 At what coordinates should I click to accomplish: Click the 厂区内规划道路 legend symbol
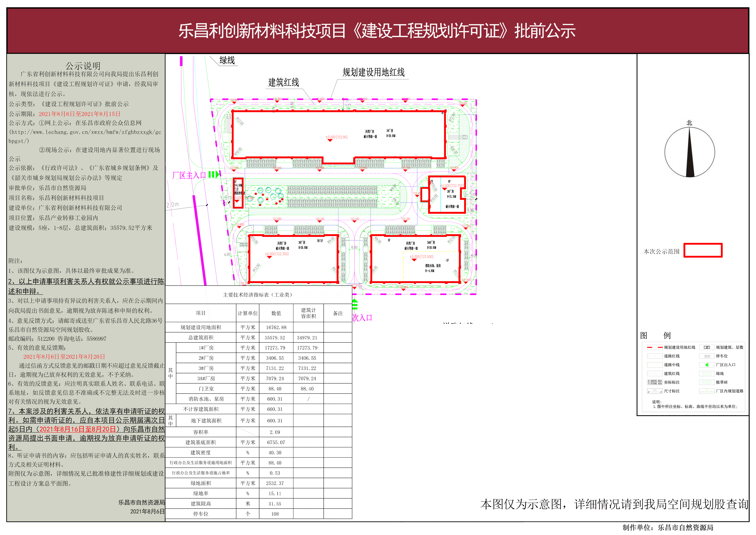point(707,391)
